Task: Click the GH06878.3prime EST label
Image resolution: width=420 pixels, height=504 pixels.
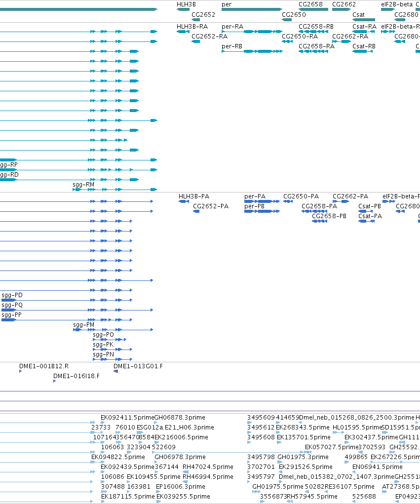Action: 180,418
